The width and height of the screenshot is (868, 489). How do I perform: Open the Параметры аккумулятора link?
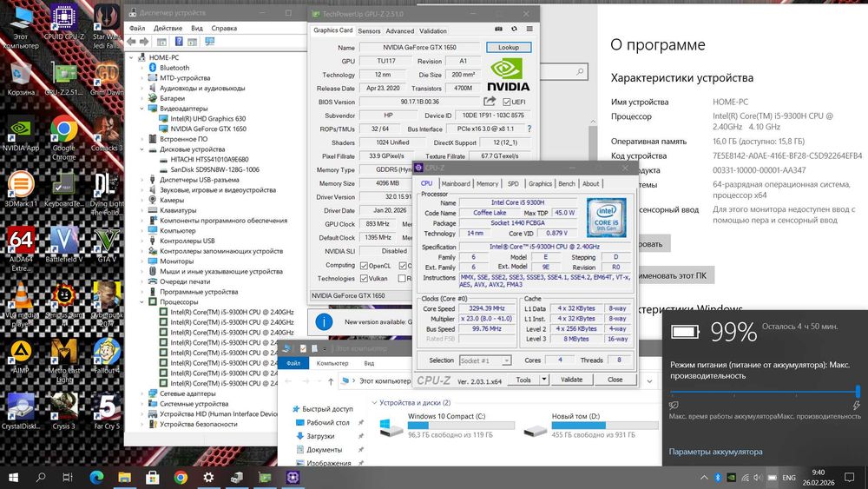coord(715,452)
